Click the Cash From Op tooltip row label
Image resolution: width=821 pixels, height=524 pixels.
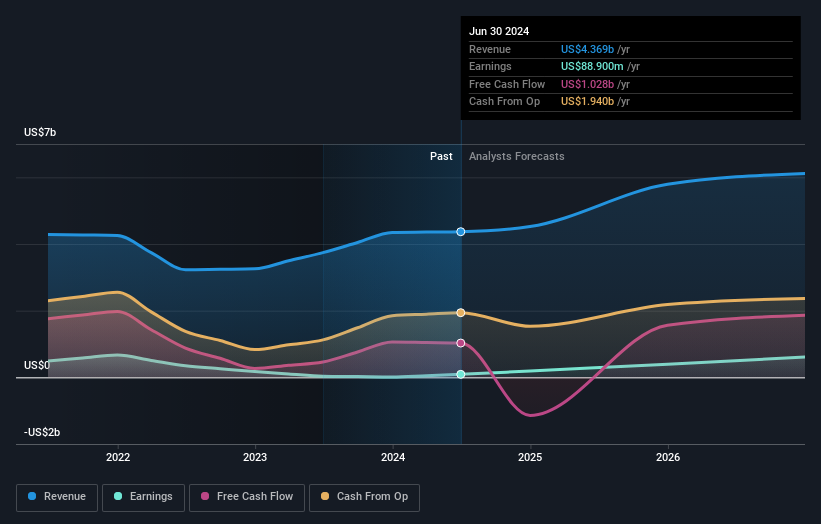point(504,102)
